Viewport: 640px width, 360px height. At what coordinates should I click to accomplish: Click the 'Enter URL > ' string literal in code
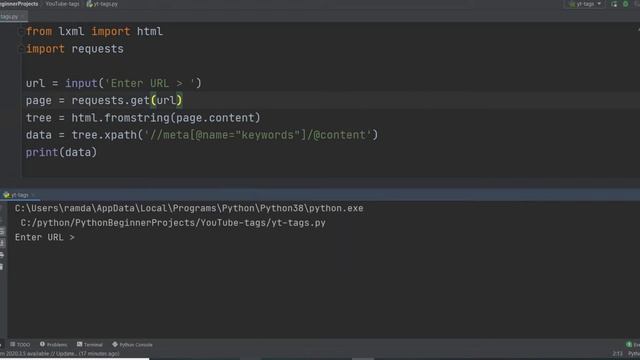point(150,83)
